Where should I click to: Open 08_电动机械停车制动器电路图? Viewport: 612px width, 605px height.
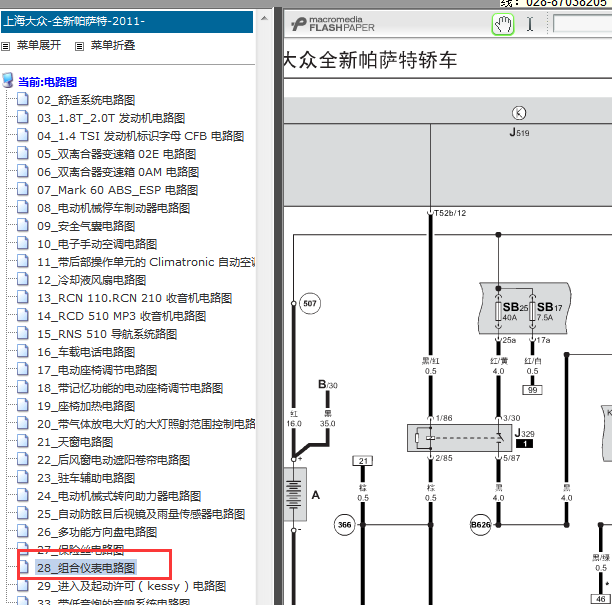point(114,208)
